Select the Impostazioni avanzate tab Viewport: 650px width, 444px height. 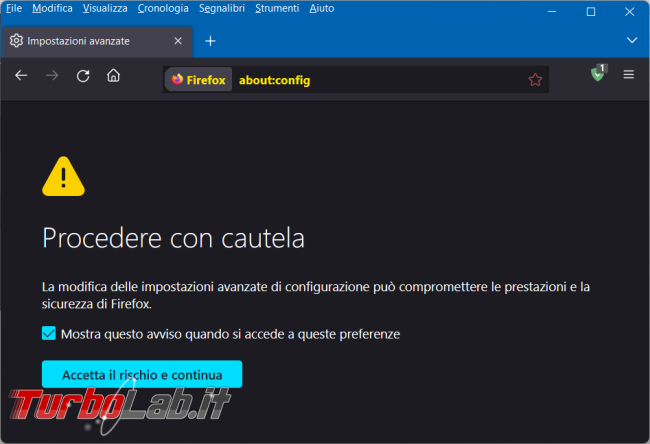pyautogui.click(x=97, y=41)
